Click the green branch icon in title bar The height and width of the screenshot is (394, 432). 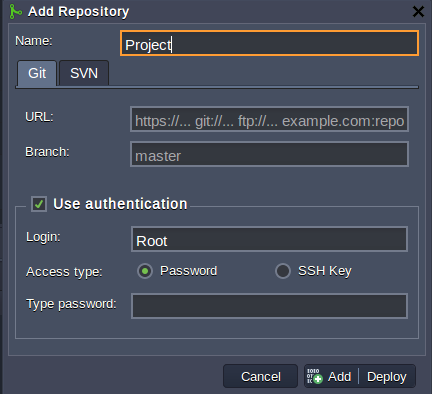coord(15,12)
